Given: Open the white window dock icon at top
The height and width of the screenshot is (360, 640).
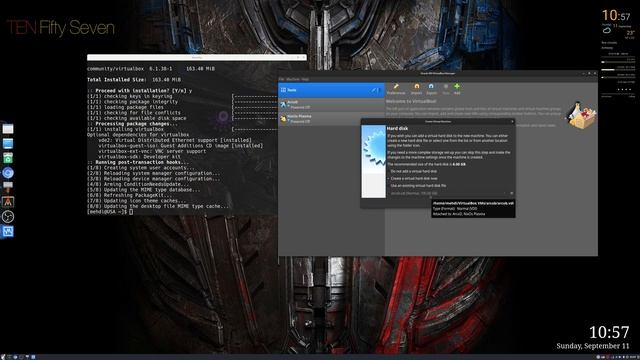Looking at the screenshot, I should click(x=8, y=129).
